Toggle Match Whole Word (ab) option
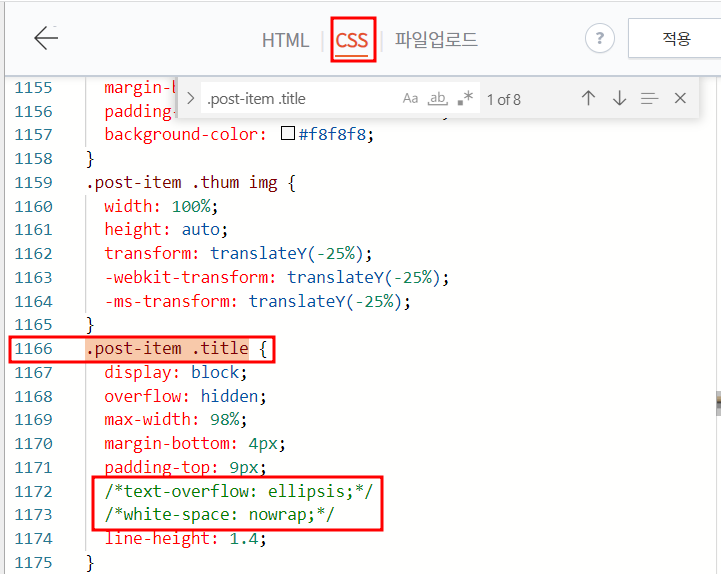The height and width of the screenshot is (574, 721). coord(438,98)
